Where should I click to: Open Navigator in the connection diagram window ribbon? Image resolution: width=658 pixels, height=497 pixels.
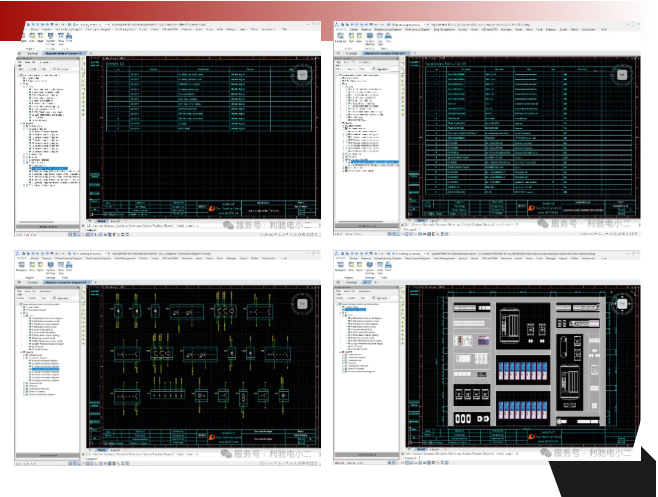[x=21, y=267]
